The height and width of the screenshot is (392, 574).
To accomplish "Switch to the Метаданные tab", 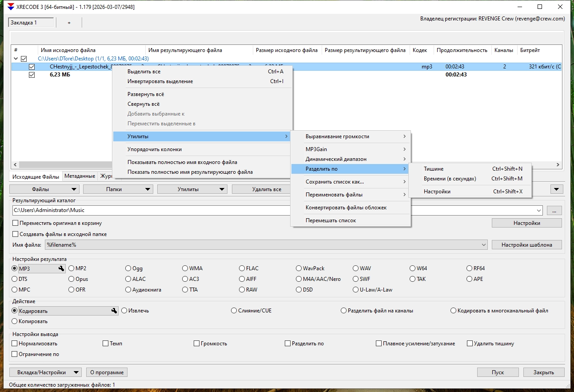I will click(x=80, y=176).
